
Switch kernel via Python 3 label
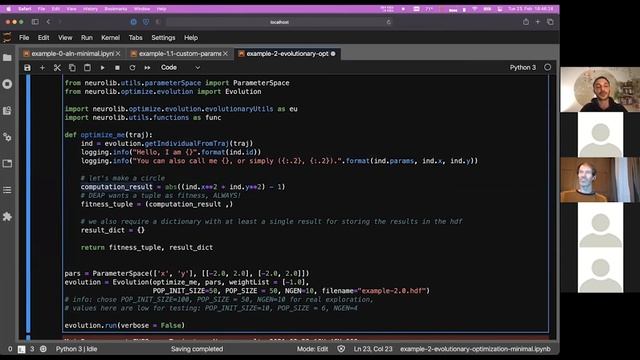pyautogui.click(x=522, y=67)
